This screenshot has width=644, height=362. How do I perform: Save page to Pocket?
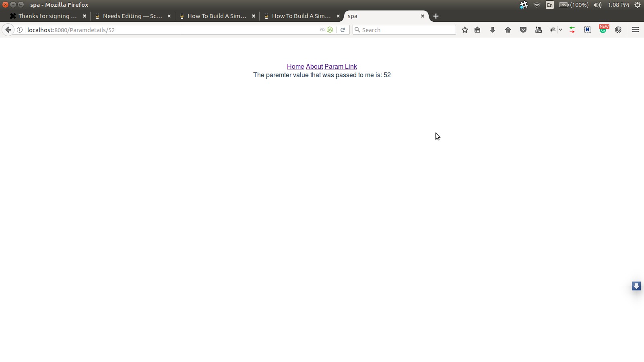[x=523, y=30]
